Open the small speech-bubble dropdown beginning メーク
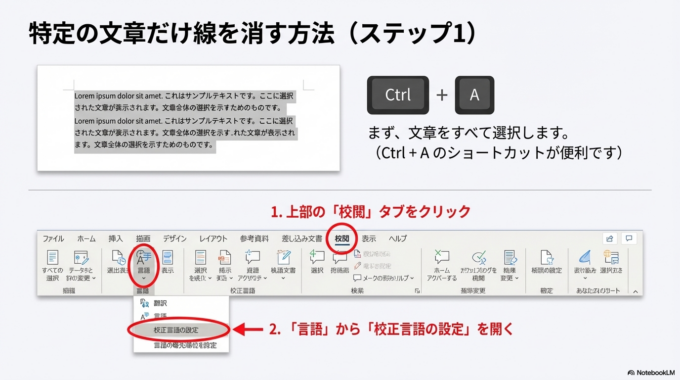The image size is (680, 380). 383,278
